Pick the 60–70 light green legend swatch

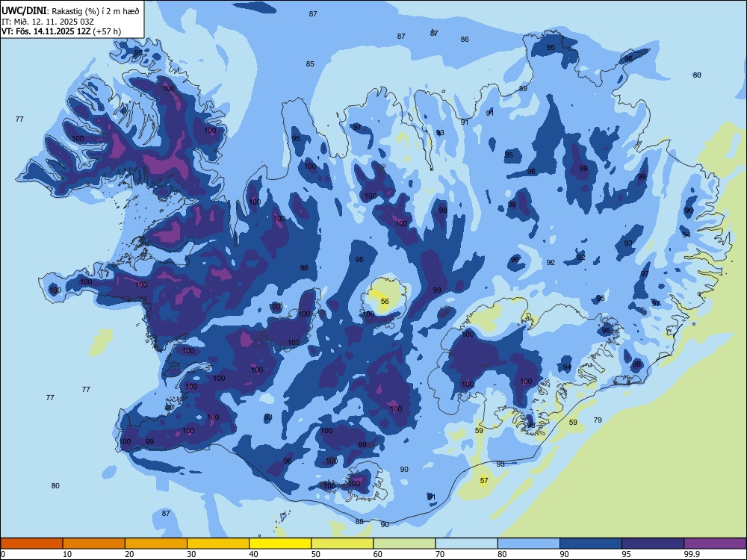pos(404,544)
